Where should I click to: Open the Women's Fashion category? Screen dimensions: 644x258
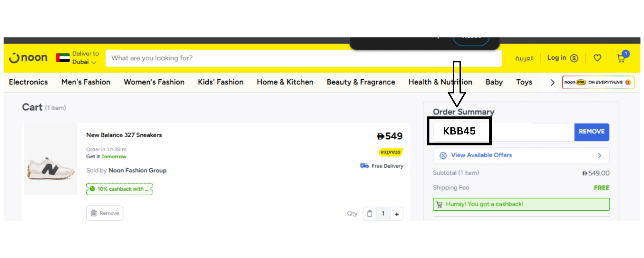[154, 82]
